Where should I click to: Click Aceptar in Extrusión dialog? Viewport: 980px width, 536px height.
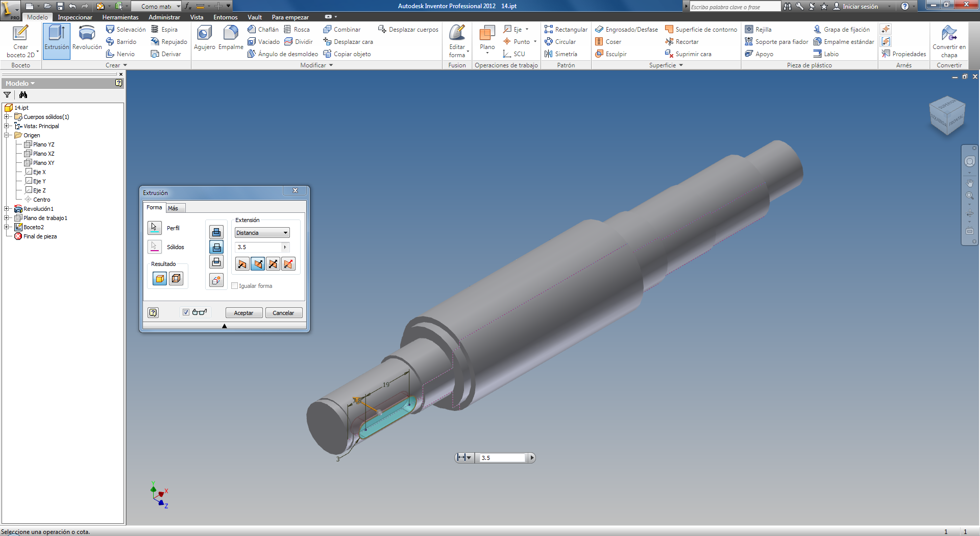[243, 313]
